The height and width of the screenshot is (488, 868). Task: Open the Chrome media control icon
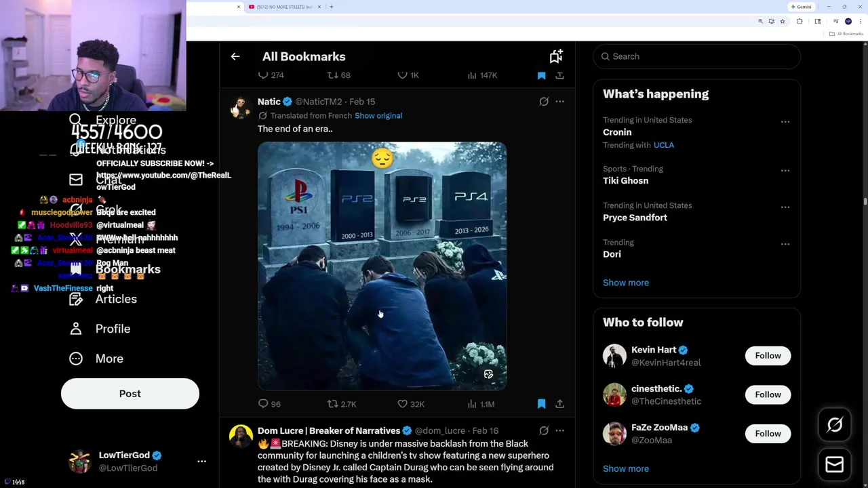click(837, 22)
